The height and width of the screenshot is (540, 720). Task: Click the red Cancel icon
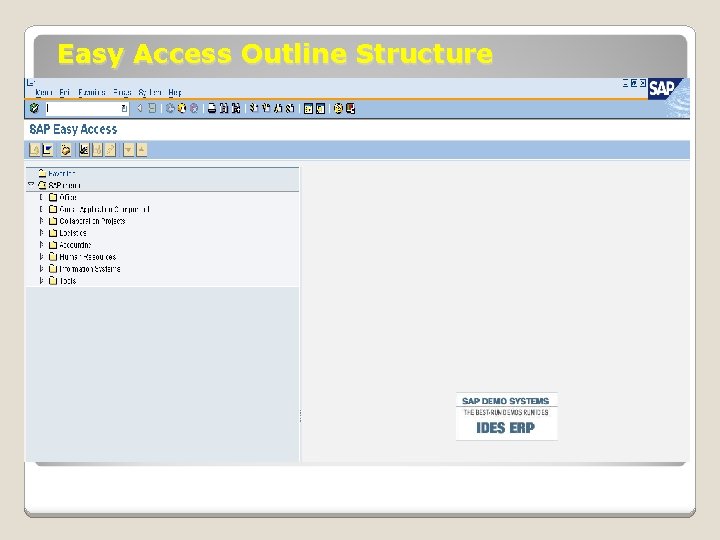coord(194,108)
